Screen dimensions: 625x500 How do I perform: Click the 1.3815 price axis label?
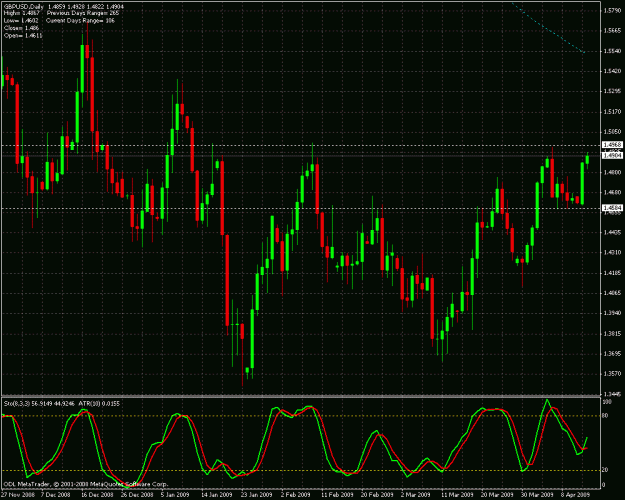[x=613, y=334]
